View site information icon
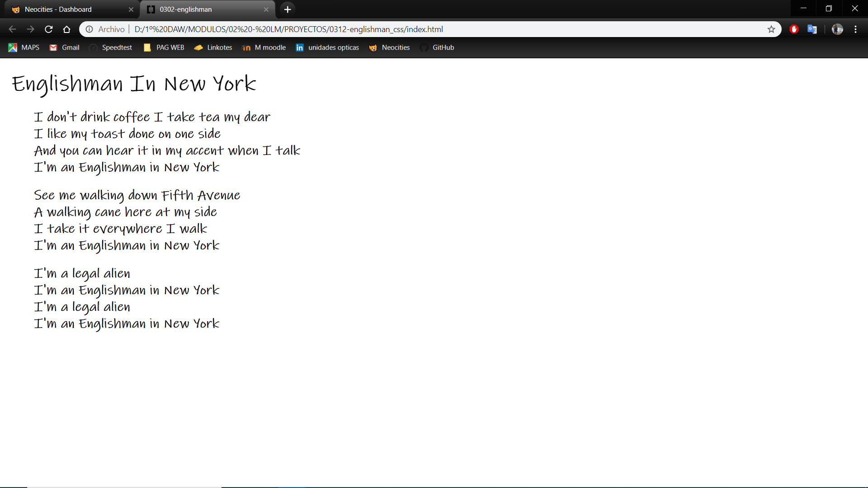Image resolution: width=868 pixels, height=488 pixels. pos(90,29)
